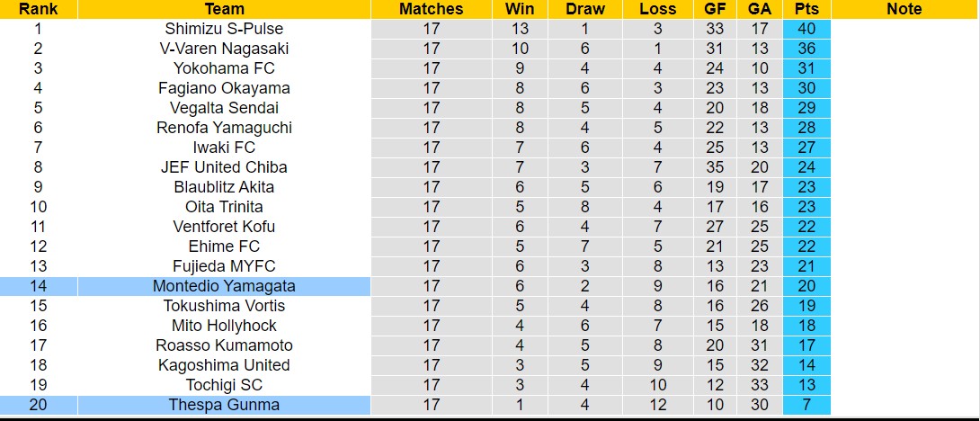980x421 pixels.
Task: Select the highlighted Montedio Yamagata row
Action: (224, 286)
